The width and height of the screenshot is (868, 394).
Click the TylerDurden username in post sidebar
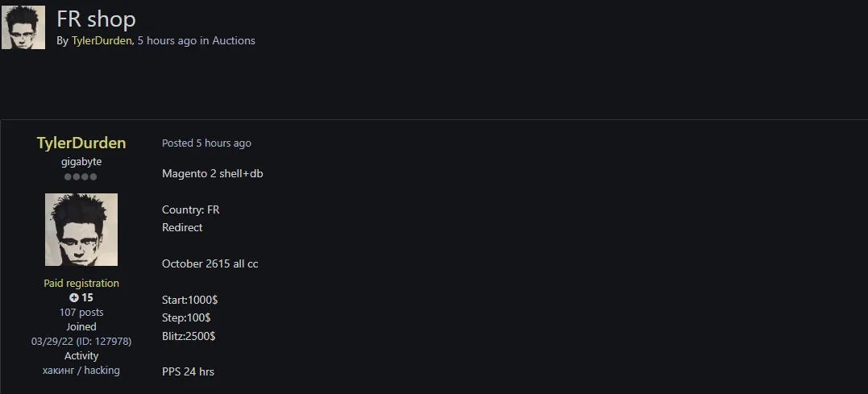tap(81, 143)
